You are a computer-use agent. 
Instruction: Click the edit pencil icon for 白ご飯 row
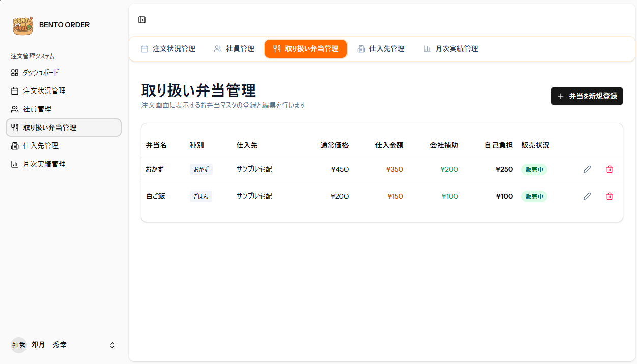coord(587,196)
